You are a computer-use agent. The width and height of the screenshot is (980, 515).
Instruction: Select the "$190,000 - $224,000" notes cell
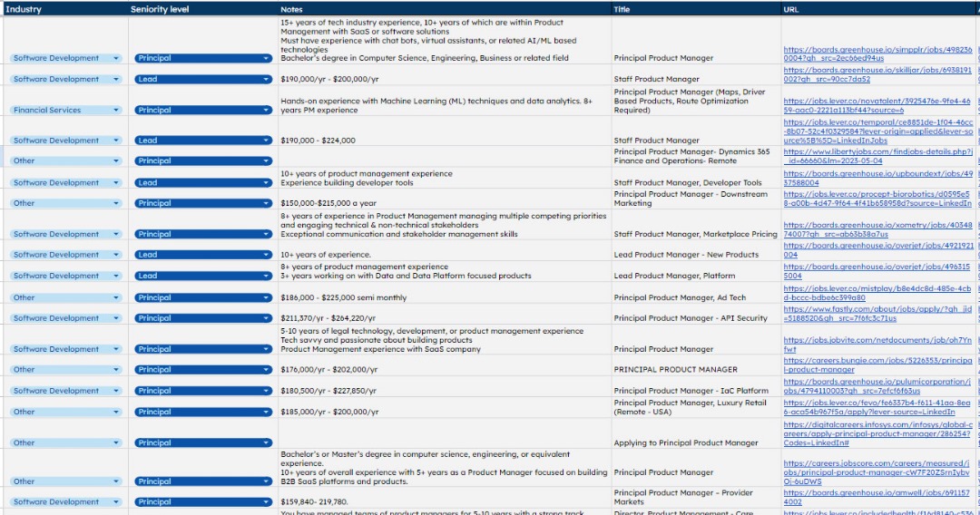point(445,131)
